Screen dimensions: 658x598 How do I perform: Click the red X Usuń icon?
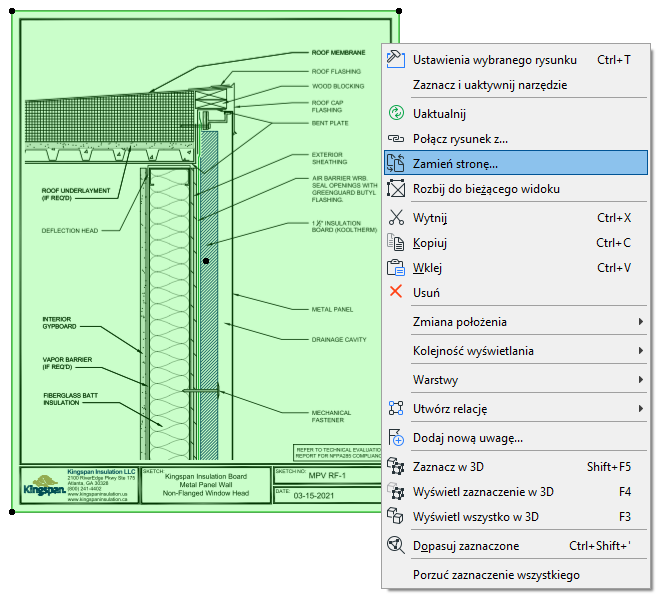click(395, 293)
